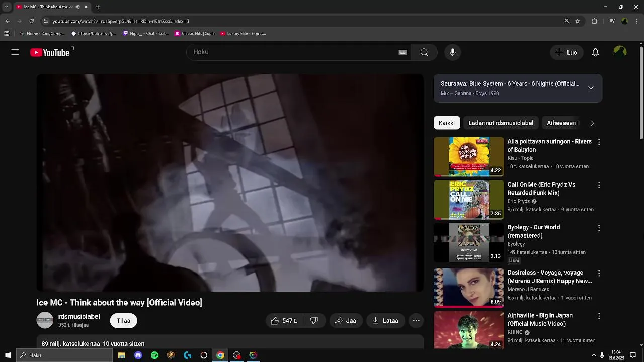Screen dimensions: 644x362
Task: Open on-screen keyboard icon in search box
Action: (x=403, y=52)
